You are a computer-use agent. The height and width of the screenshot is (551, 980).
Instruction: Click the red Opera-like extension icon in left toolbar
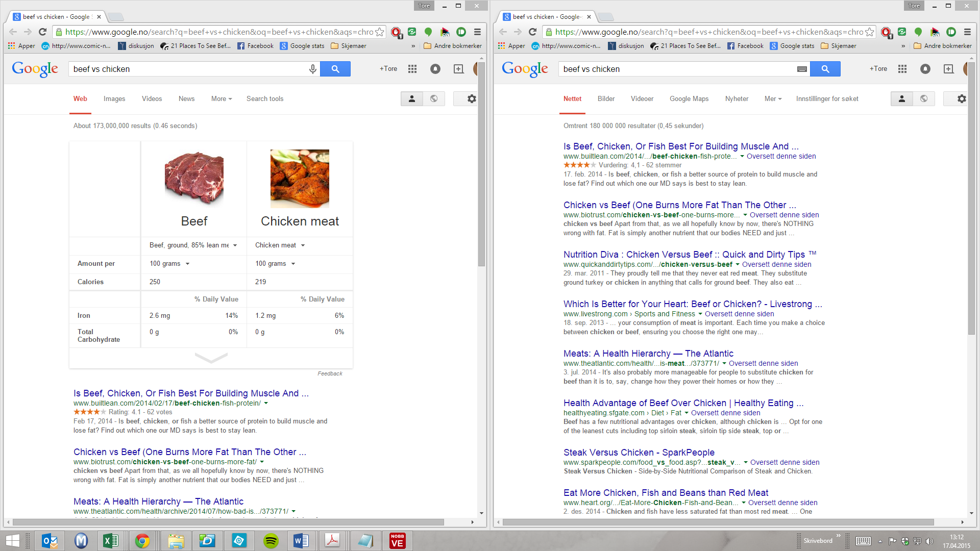396,32
